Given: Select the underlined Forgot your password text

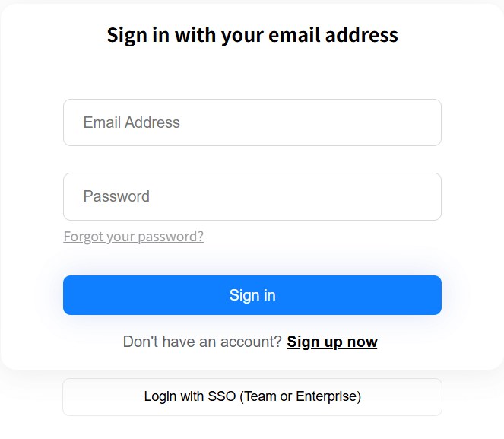Looking at the screenshot, I should 134,237.
